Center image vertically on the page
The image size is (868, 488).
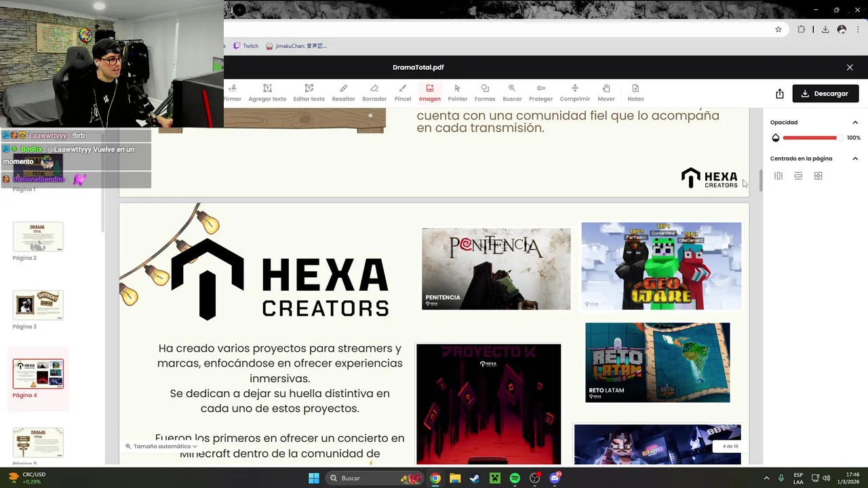(798, 176)
